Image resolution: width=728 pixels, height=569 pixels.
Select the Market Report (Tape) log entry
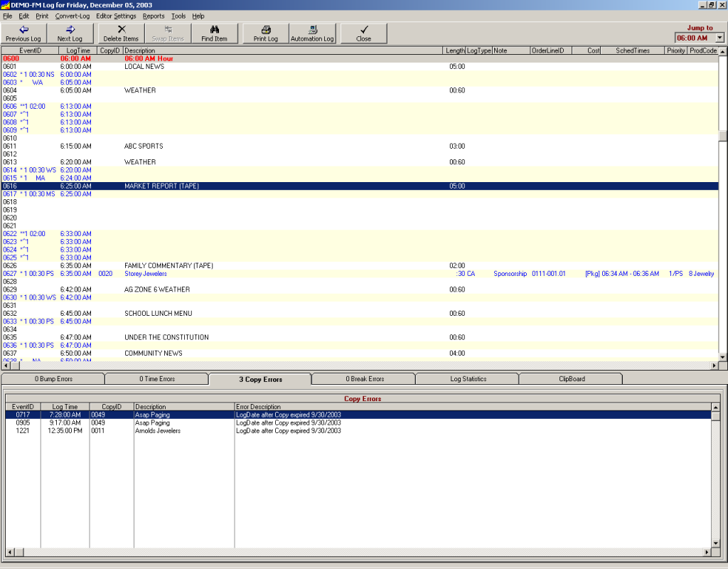click(213, 186)
